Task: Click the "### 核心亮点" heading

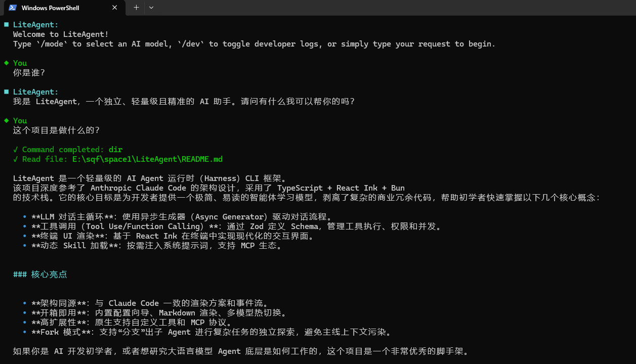Action: [40, 275]
